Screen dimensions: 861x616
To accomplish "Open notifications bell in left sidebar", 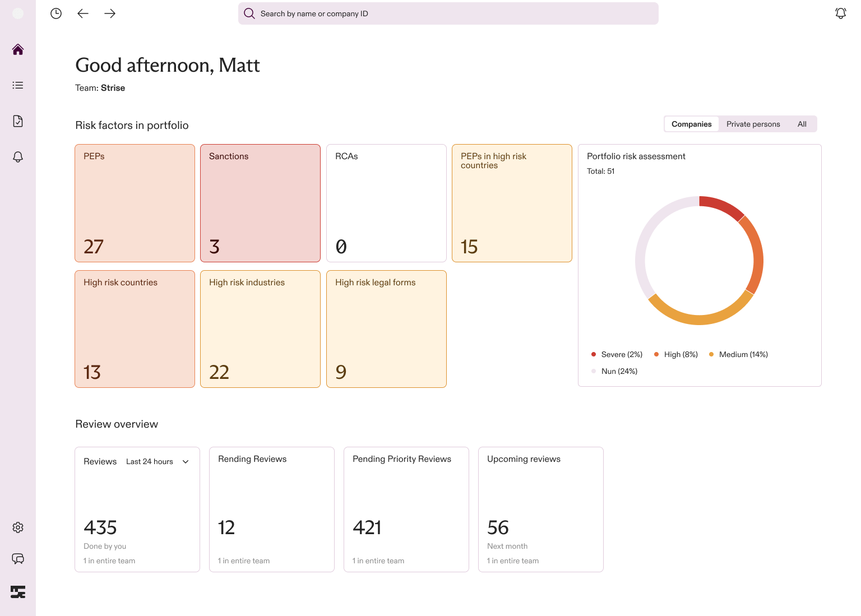I will click(x=18, y=157).
